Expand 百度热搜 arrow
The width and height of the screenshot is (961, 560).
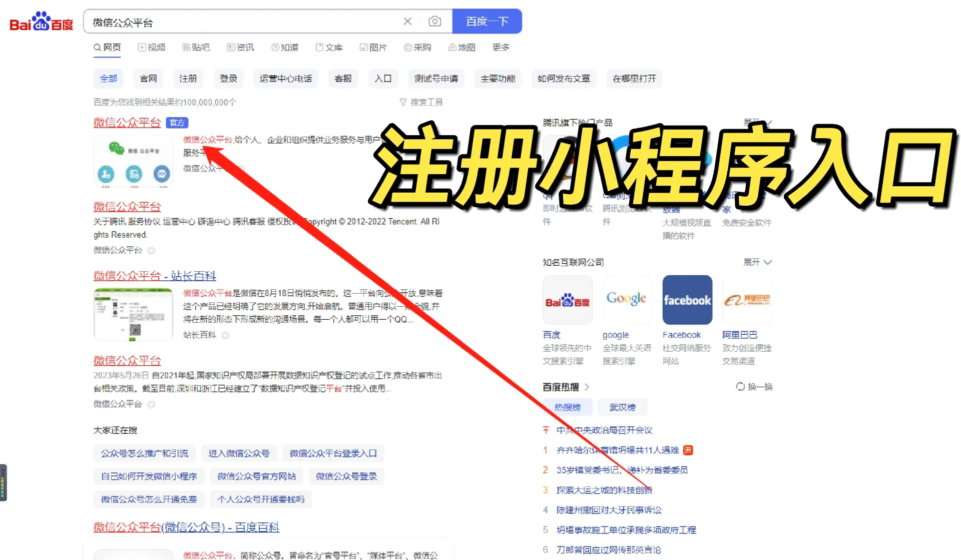[587, 387]
